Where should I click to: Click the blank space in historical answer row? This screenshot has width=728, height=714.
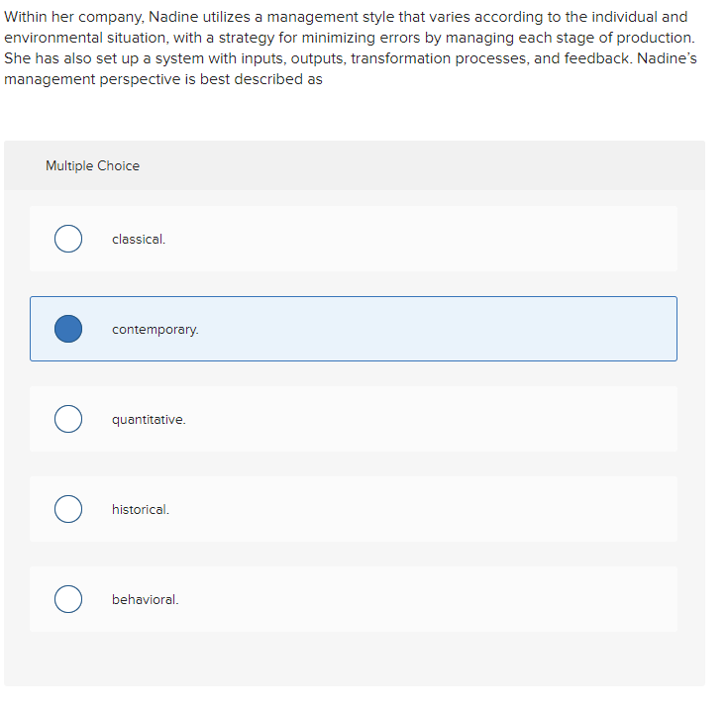pyautogui.click(x=418, y=509)
